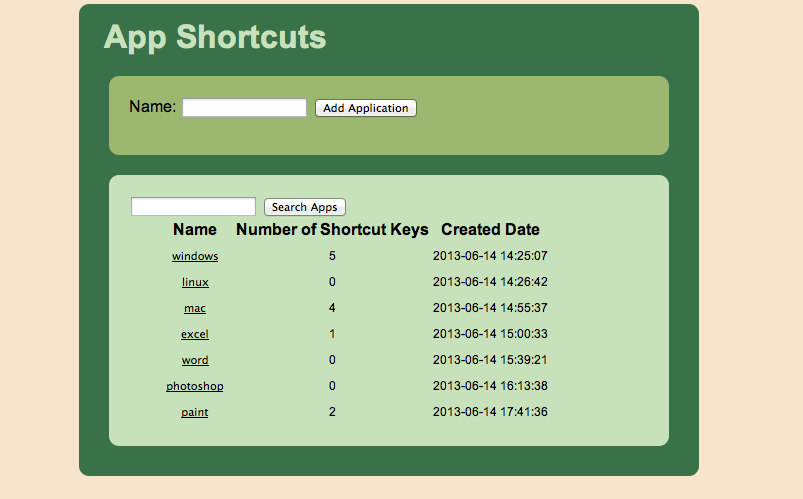Open the word app link
The image size is (803, 499).
pyautogui.click(x=195, y=360)
